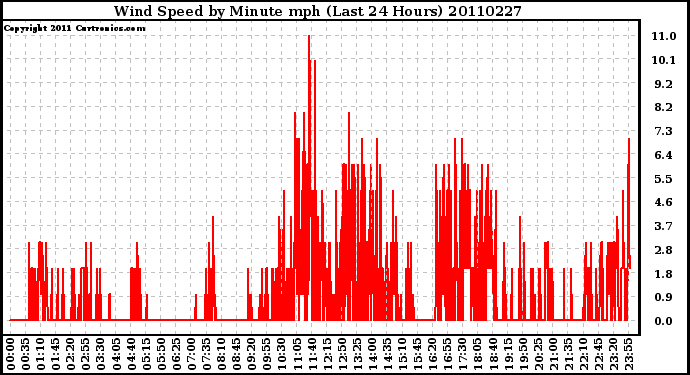Click the 08:10 time axis label
The height and width of the screenshot is (375, 690).
(x=221, y=355)
